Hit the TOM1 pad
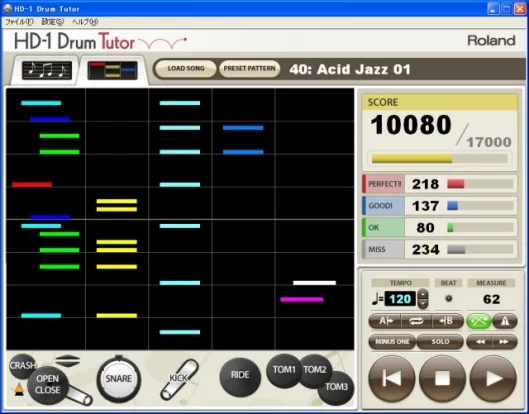The image size is (529, 414). 283,370
